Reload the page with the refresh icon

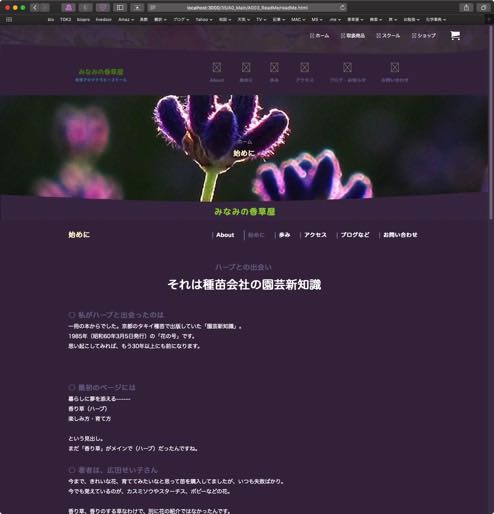(342, 7)
